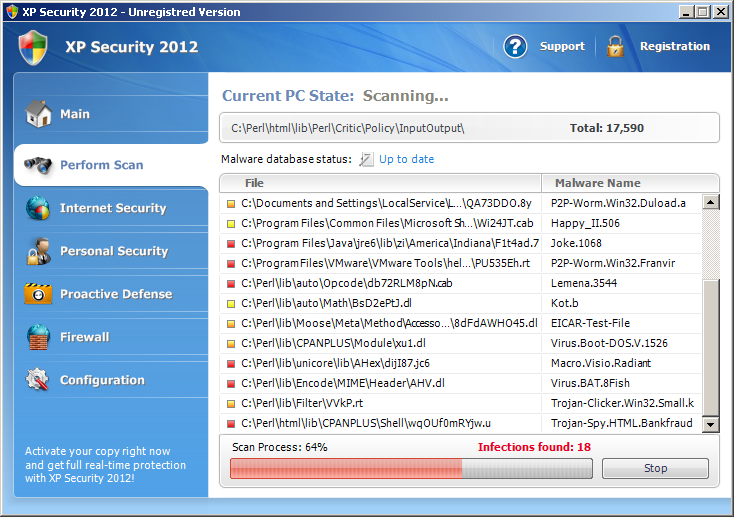Click the Up to date status link
The height and width of the screenshot is (517, 734).
tap(406, 159)
